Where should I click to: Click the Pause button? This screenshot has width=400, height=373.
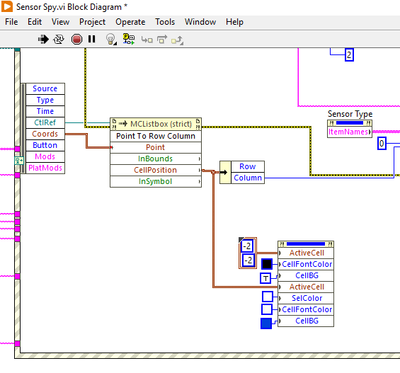point(92,39)
